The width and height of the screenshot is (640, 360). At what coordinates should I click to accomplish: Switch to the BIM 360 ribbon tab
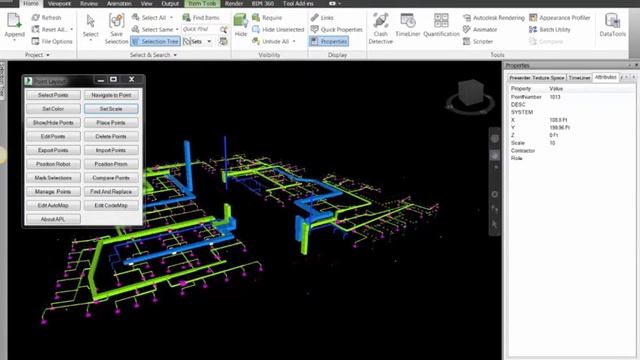point(263,4)
